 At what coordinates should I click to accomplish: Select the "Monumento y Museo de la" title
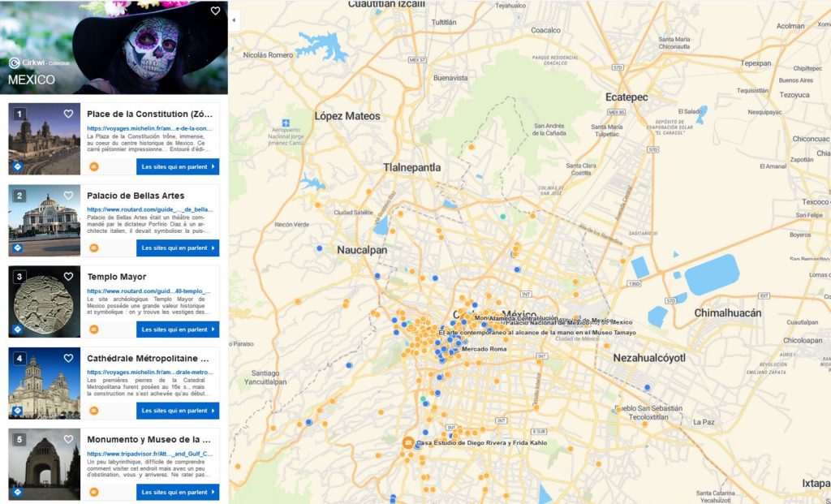tap(149, 439)
